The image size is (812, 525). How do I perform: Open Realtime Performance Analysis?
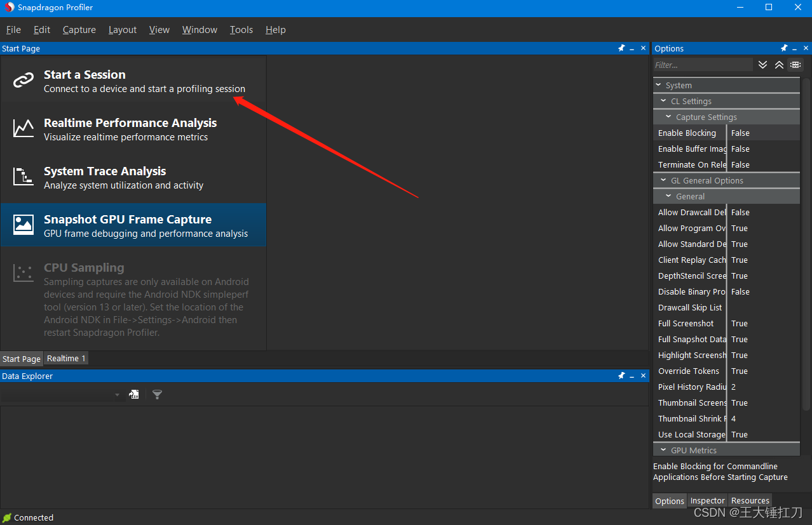[133, 129]
